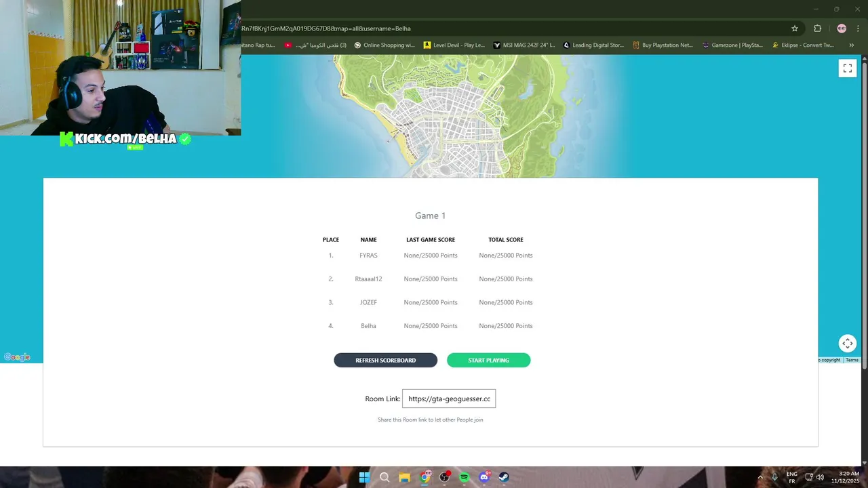Click the LAST GAME SCORE column header
The height and width of the screenshot is (488, 868).
pyautogui.click(x=431, y=240)
